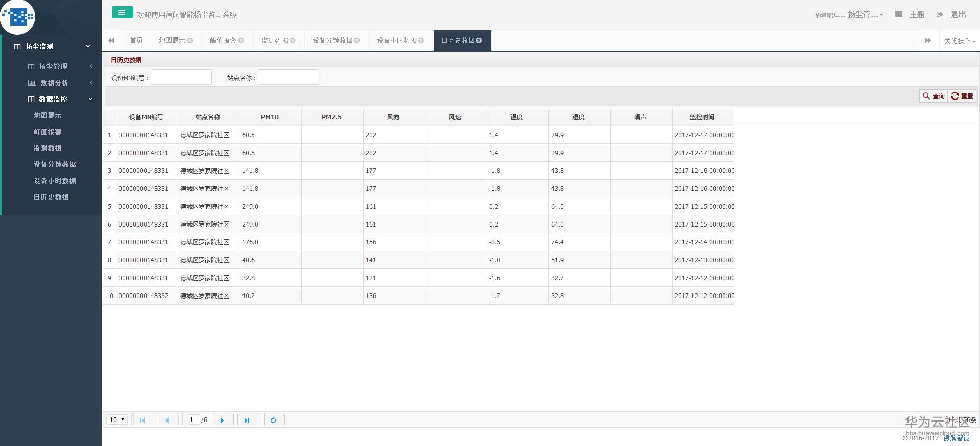This screenshot has height=446, width=980.
Task: Focus the 设备MN编号 input field
Action: point(181,77)
